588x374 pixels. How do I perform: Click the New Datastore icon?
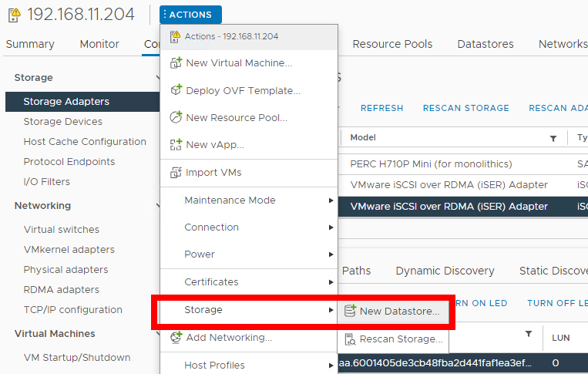click(350, 311)
